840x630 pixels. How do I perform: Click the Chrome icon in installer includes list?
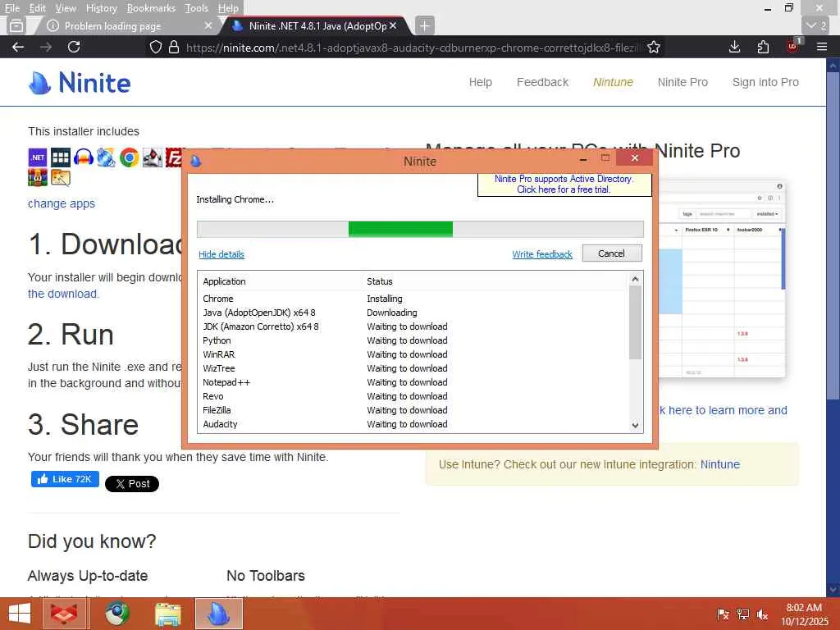(x=129, y=157)
